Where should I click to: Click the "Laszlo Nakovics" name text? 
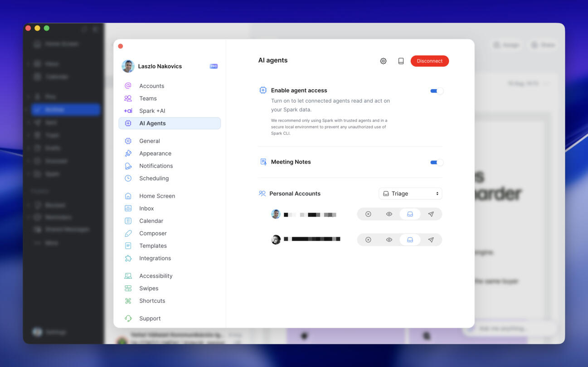click(160, 66)
